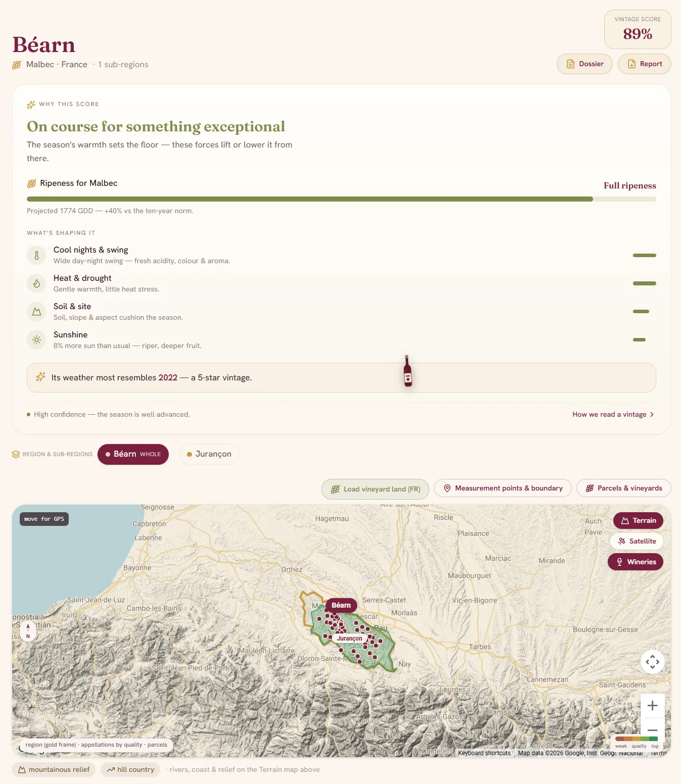The height and width of the screenshot is (784, 681).
Task: Click the Jurançon label on the map
Action: (350, 639)
